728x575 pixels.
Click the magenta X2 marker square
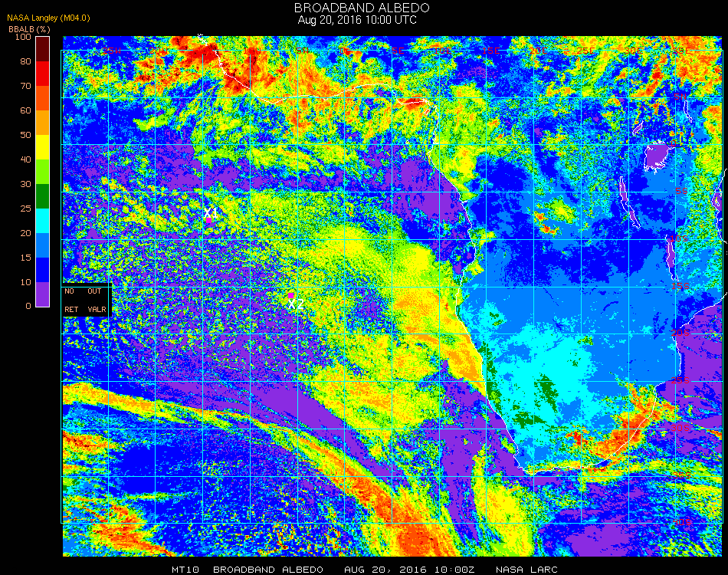[x=290, y=295]
